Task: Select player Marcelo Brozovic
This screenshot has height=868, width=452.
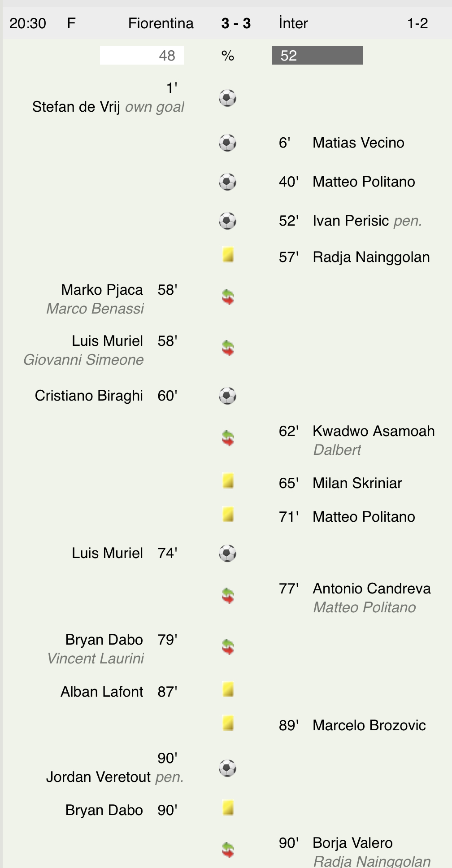Action: [369, 725]
